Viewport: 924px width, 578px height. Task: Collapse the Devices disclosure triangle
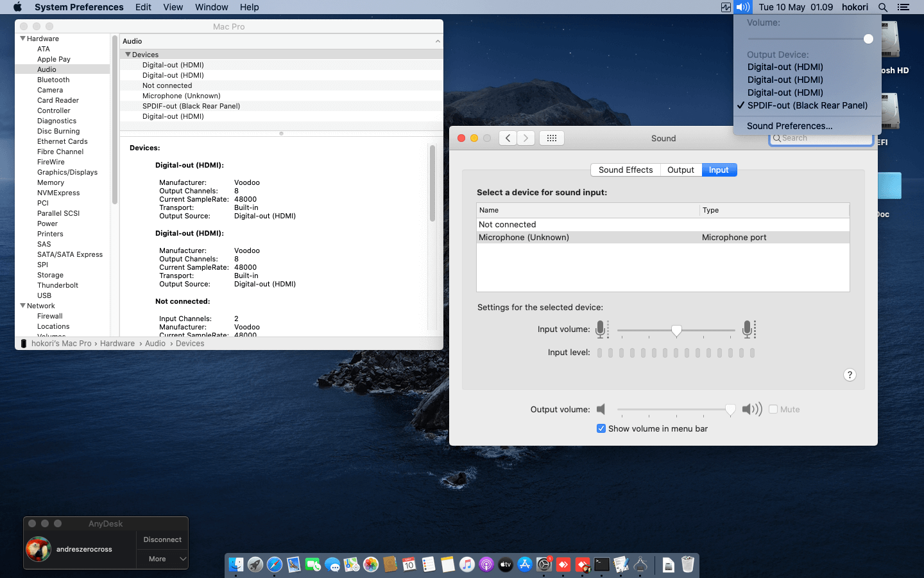point(128,55)
